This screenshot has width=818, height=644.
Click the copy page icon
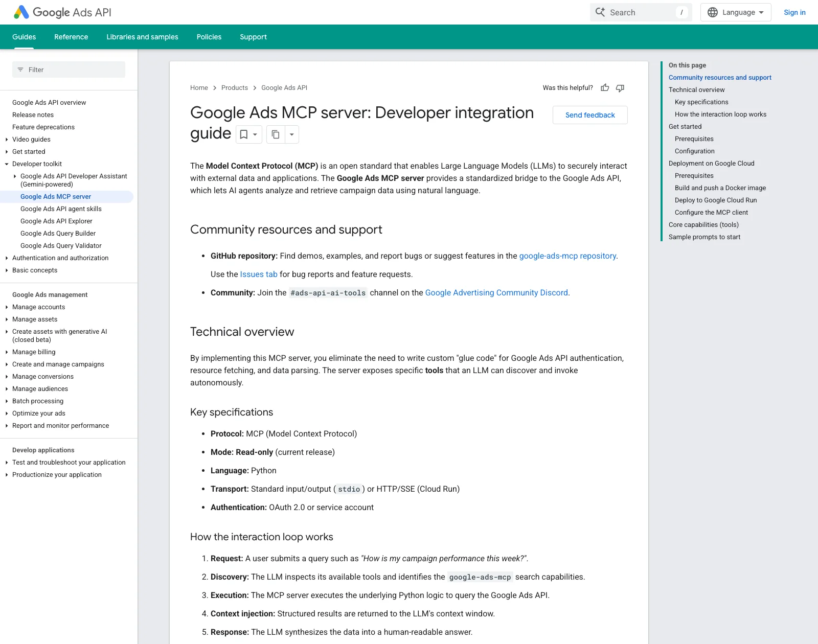(276, 134)
